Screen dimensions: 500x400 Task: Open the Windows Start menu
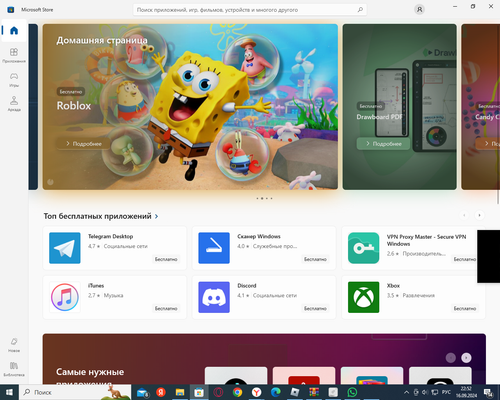[9, 392]
